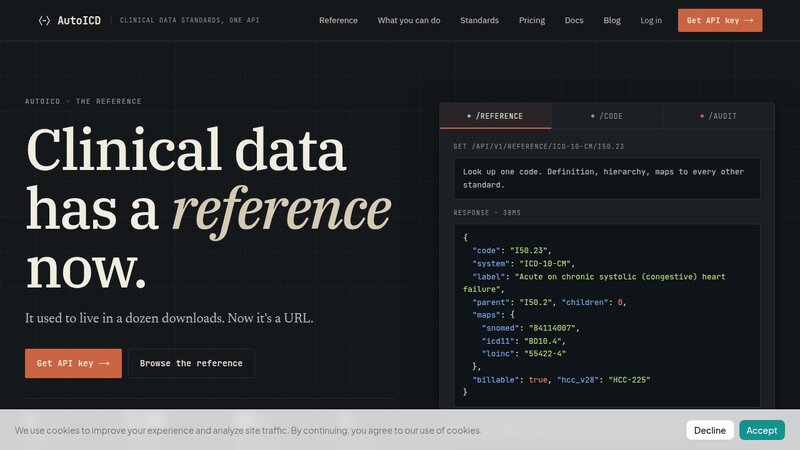The height and width of the screenshot is (450, 800).
Task: Navigate to the Blog
Action: pyautogui.click(x=612, y=20)
